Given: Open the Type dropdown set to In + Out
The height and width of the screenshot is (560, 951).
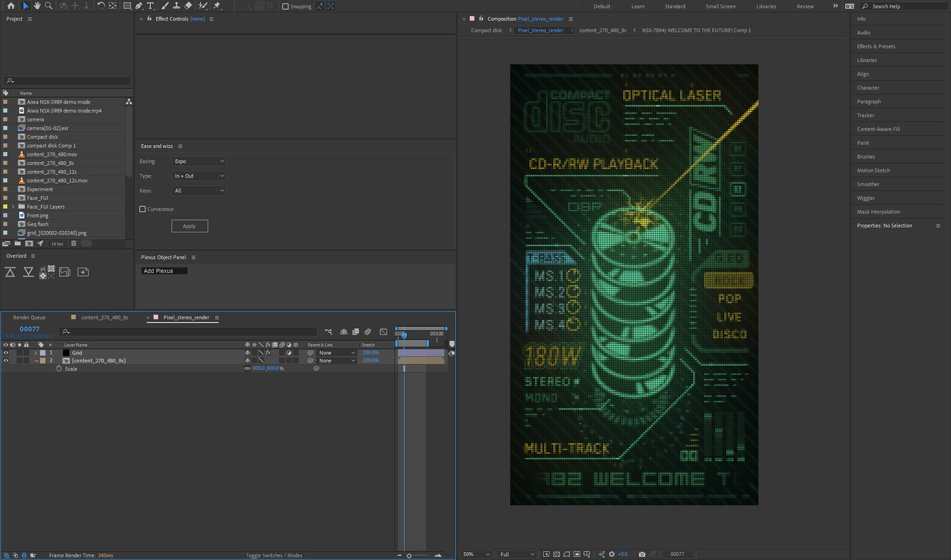Looking at the screenshot, I should (199, 176).
